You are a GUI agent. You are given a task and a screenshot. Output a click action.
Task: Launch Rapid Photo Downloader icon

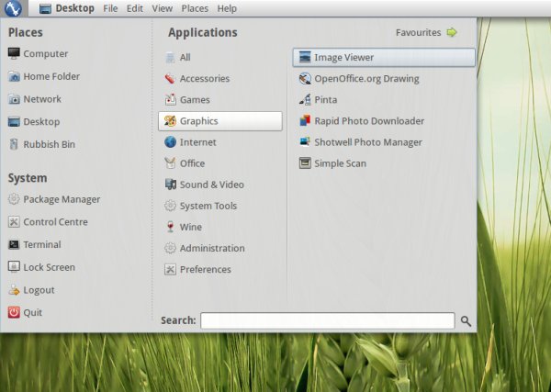click(305, 121)
